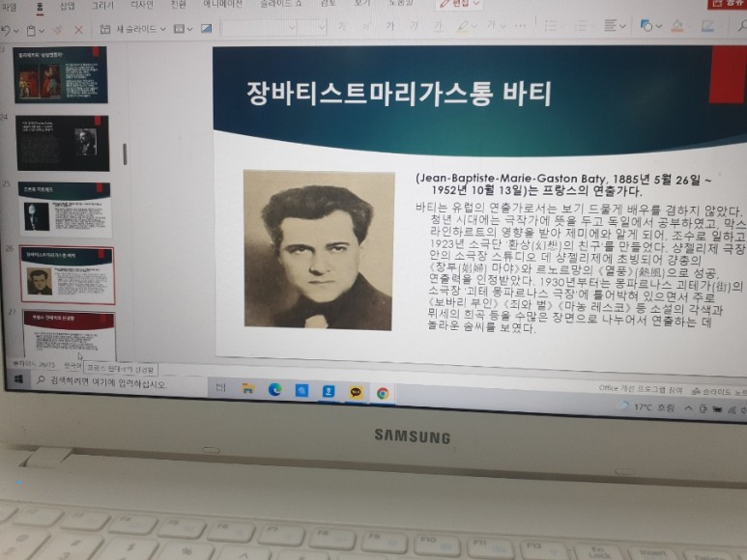Switch to the 전환 (Transitions) tab

pyautogui.click(x=178, y=5)
